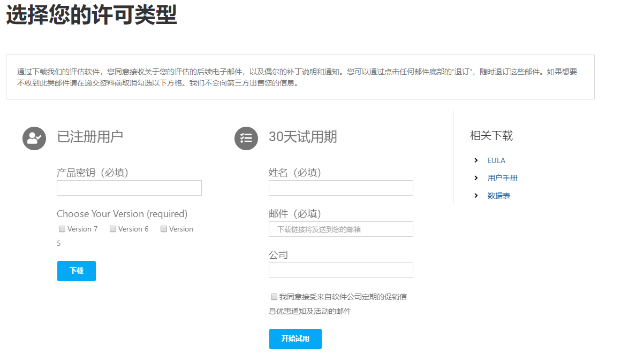Open the 数据表 link

499,195
